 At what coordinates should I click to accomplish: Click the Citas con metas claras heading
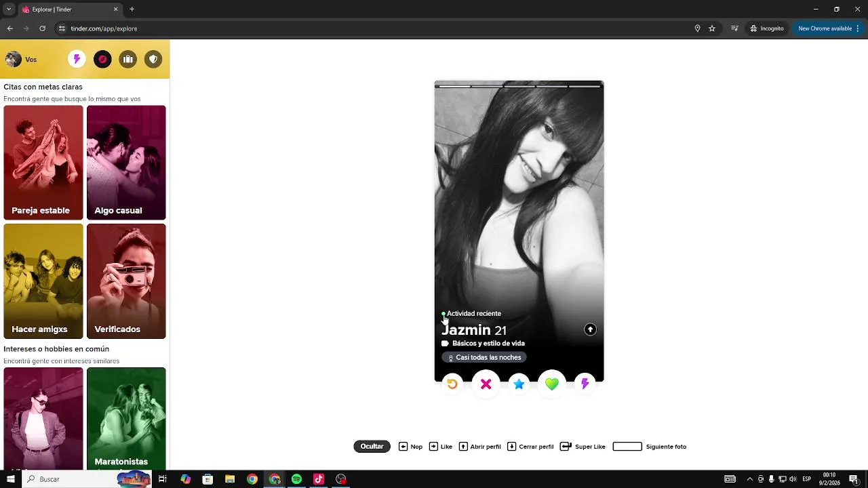tap(43, 87)
